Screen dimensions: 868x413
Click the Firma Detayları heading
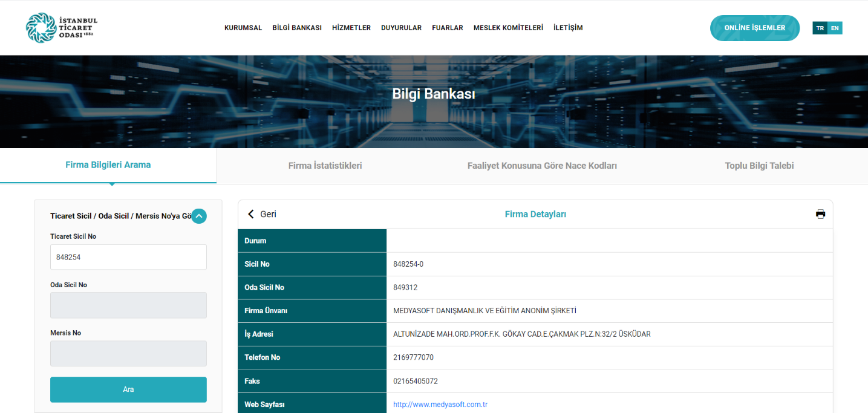point(535,214)
